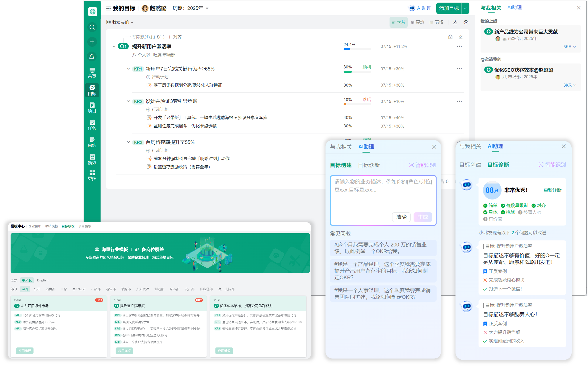Click the lock icon on objective O1
588x367 pixels.
point(450,37)
